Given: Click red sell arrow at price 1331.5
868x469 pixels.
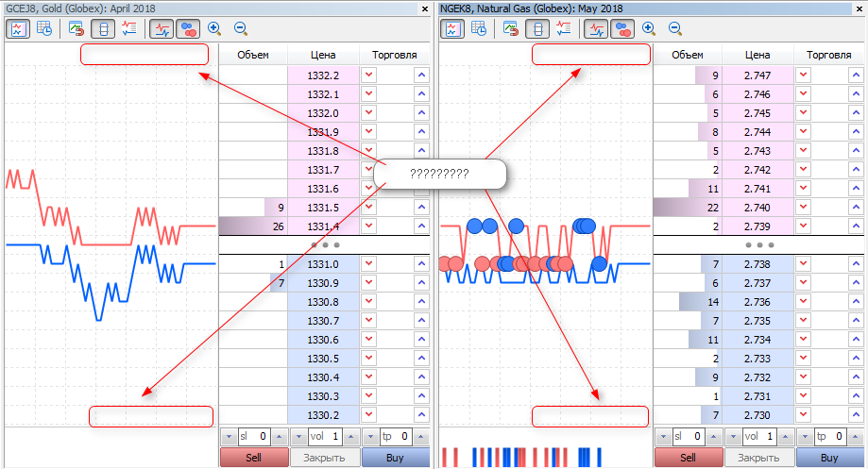Looking at the screenshot, I should click(x=368, y=207).
